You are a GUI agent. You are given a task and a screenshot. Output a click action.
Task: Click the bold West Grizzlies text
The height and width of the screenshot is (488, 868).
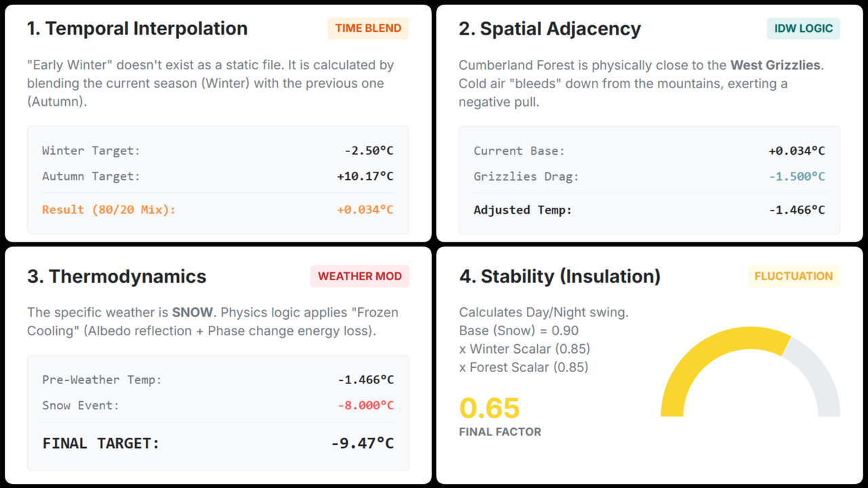pos(775,65)
